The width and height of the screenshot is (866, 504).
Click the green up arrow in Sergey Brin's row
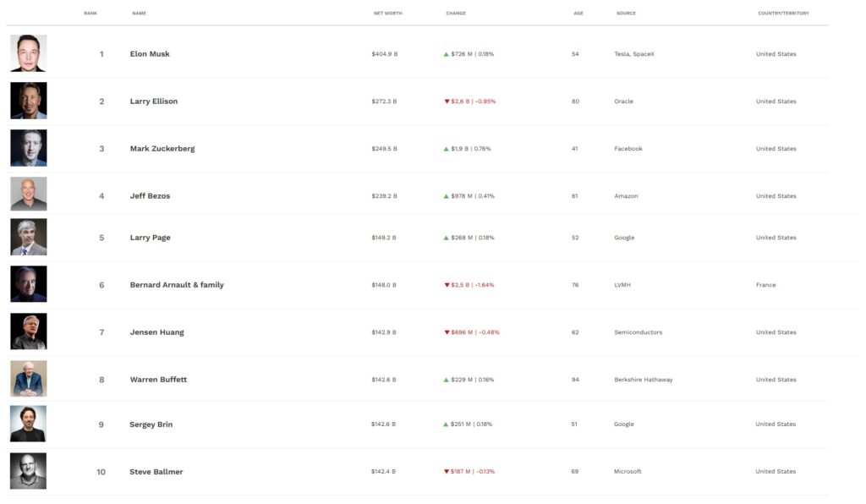pos(446,425)
